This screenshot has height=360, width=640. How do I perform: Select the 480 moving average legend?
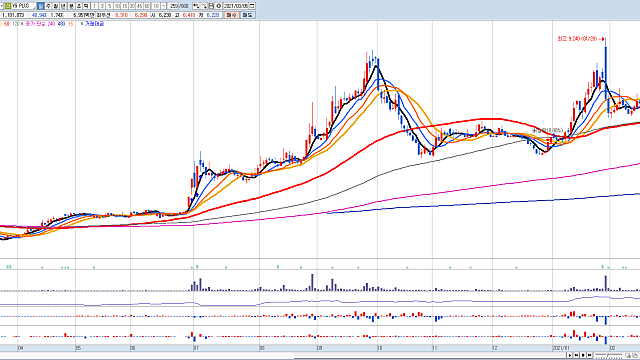pos(61,24)
